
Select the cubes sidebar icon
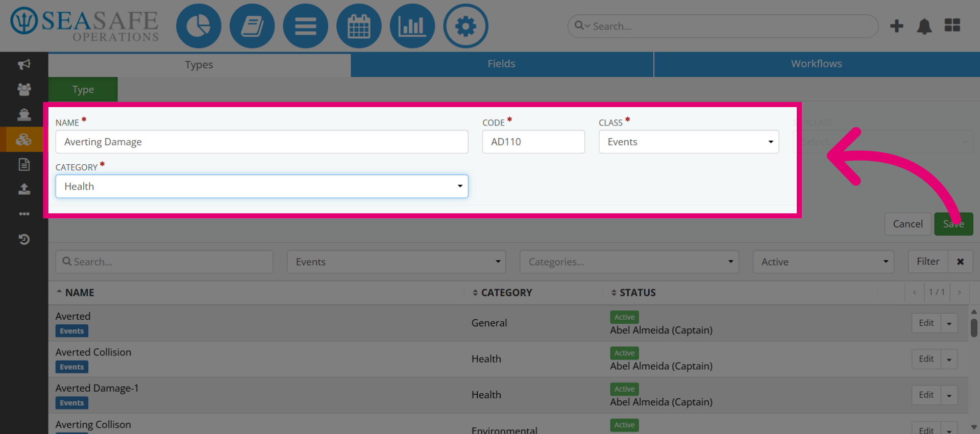click(24, 139)
